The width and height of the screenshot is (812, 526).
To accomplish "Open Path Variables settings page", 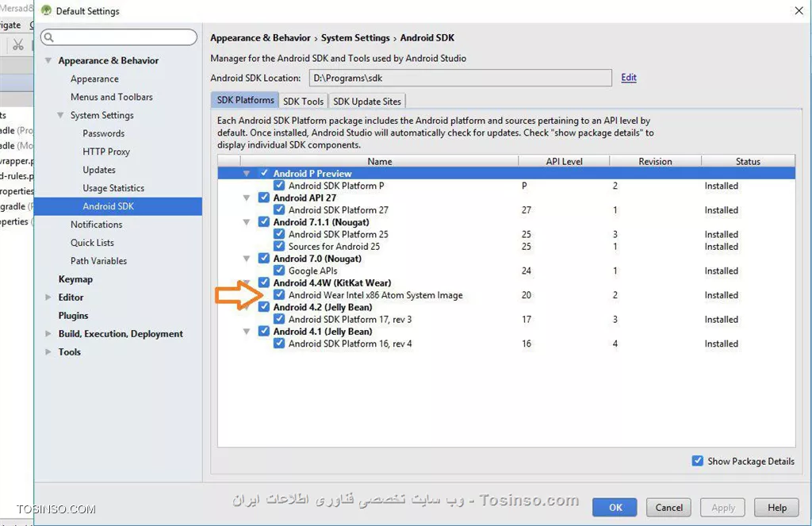I will coord(98,261).
